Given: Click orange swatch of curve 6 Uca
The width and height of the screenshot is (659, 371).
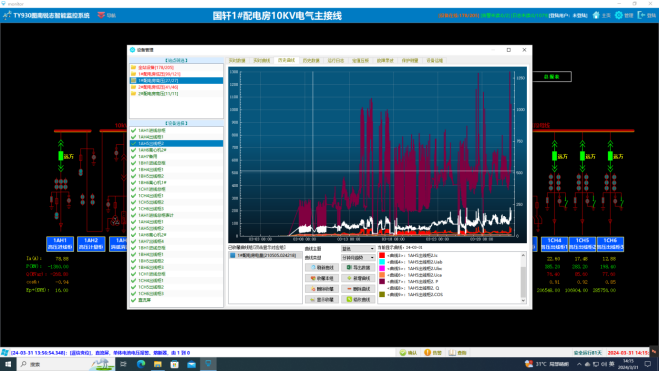Looking at the screenshot, I should coord(382,275).
